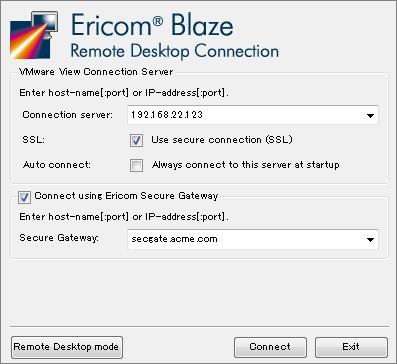Click the Exit button
The height and width of the screenshot is (364, 397).
point(351,347)
